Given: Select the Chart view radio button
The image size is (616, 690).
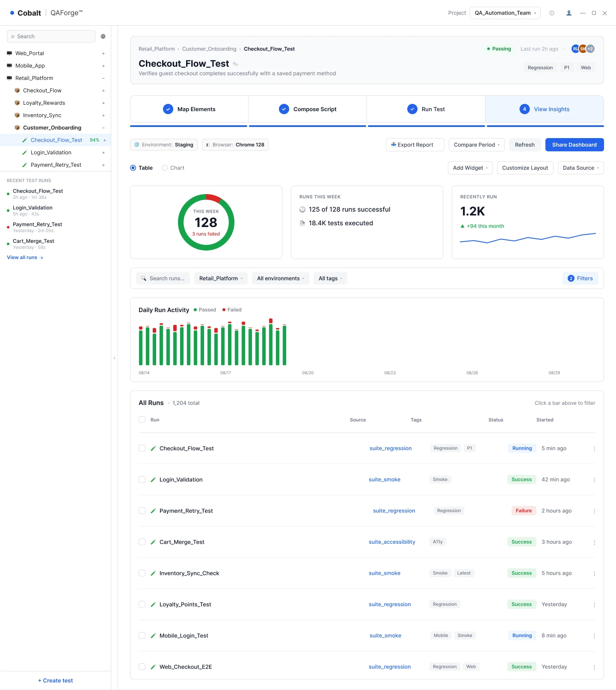Looking at the screenshot, I should click(165, 168).
